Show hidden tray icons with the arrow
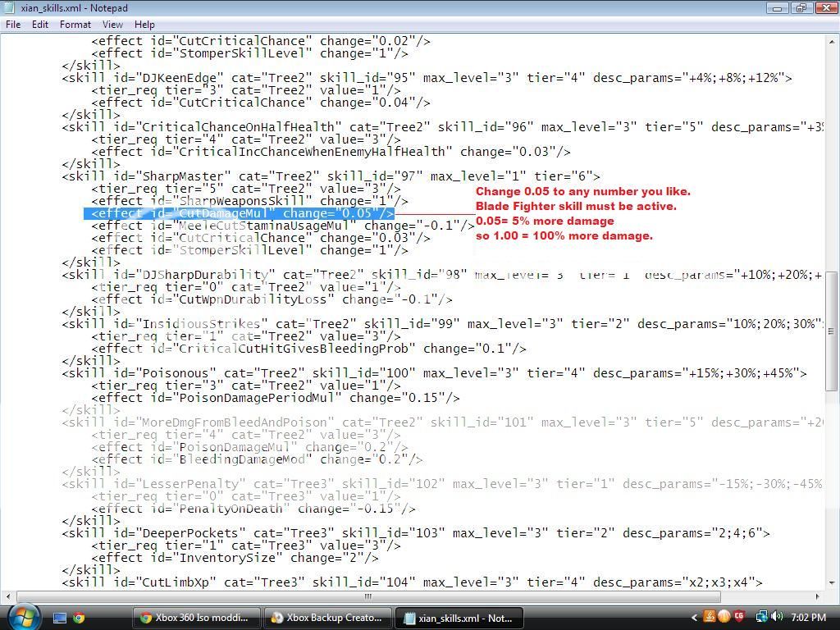Image resolution: width=840 pixels, height=630 pixels. pos(695,618)
